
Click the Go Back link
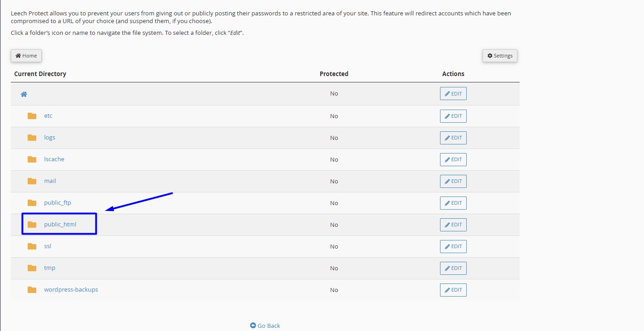click(x=265, y=326)
